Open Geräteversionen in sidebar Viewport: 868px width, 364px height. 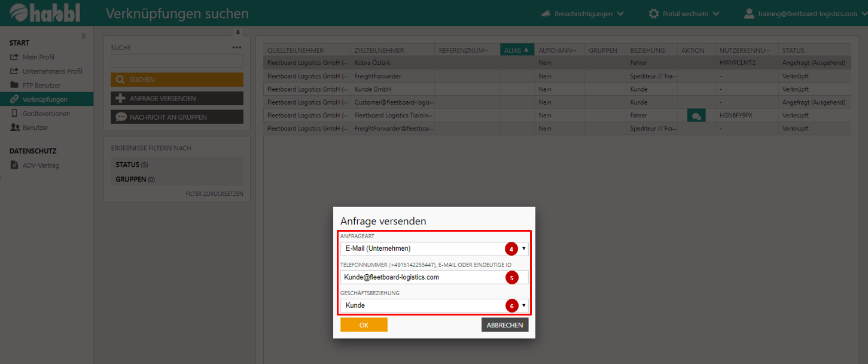[x=46, y=113]
